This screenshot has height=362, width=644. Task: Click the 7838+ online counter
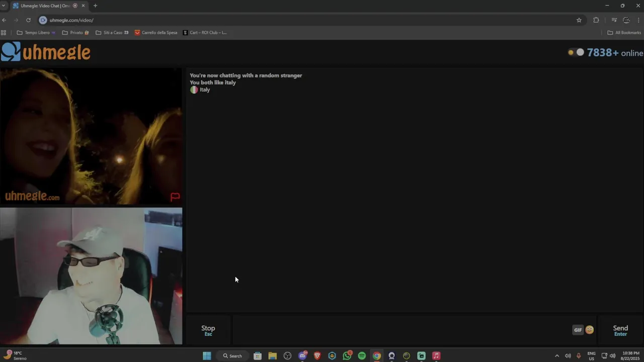coord(615,53)
